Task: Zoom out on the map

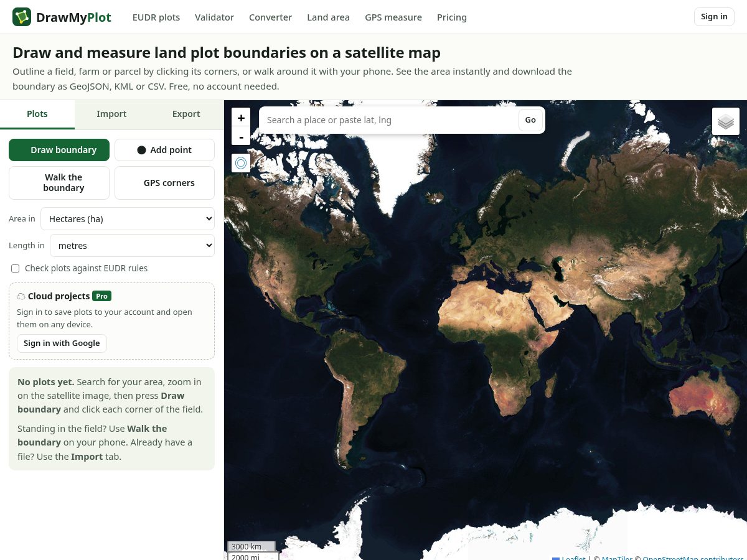Action: point(241,136)
